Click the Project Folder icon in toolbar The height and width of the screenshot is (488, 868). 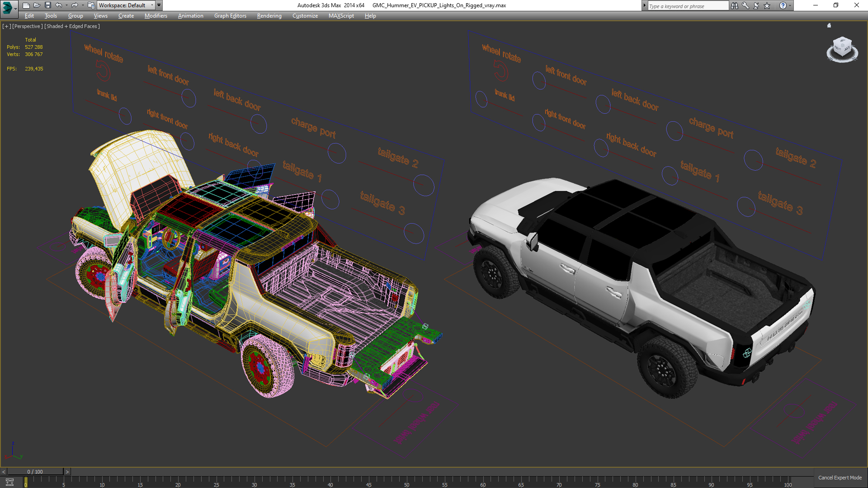pyautogui.click(x=91, y=5)
